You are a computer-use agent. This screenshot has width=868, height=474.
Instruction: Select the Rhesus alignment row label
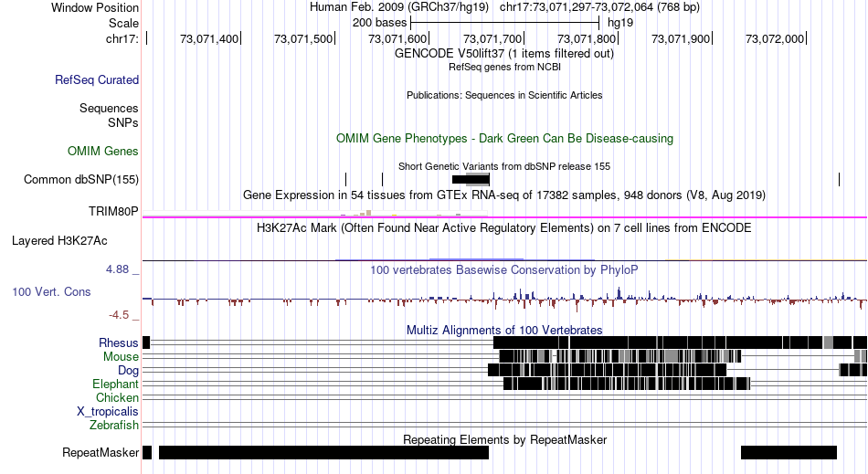pos(119,342)
